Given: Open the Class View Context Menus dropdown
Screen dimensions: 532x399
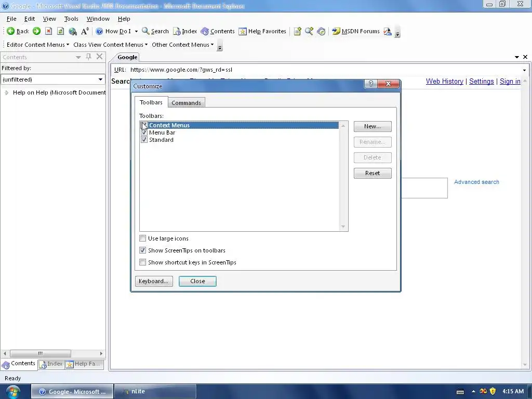Looking at the screenshot, I should [x=110, y=45].
